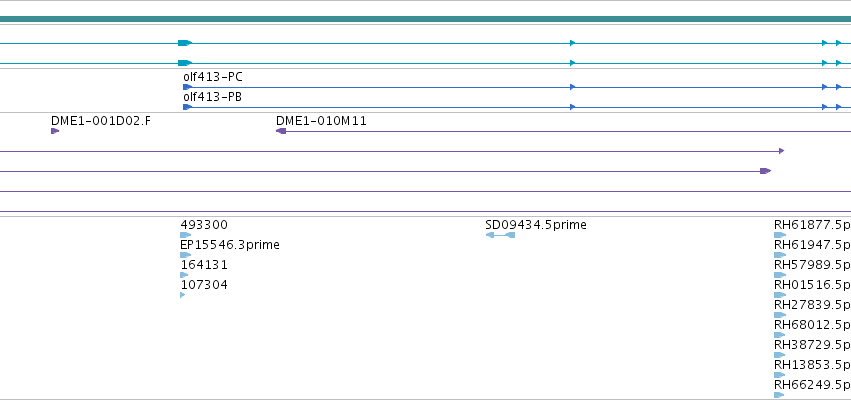The width and height of the screenshot is (851, 400).
Task: Select the EST glyph under RH68012.5p label
Action: [x=780, y=335]
